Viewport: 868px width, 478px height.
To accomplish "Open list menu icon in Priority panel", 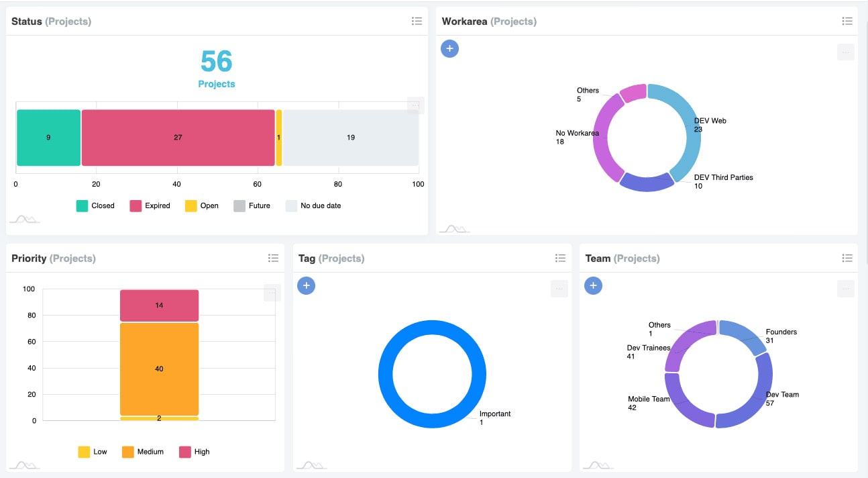I will pos(273,258).
